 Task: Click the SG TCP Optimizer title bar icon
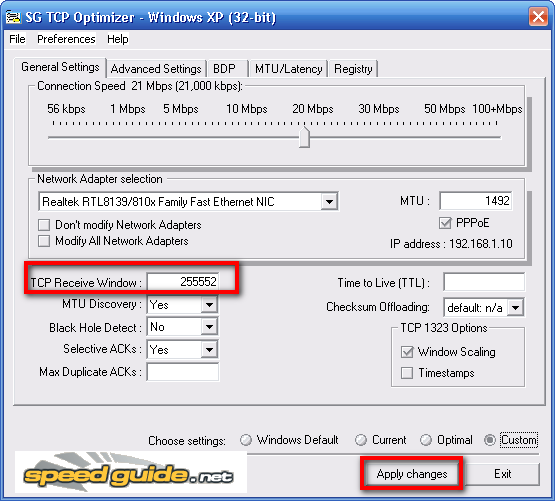point(13,17)
